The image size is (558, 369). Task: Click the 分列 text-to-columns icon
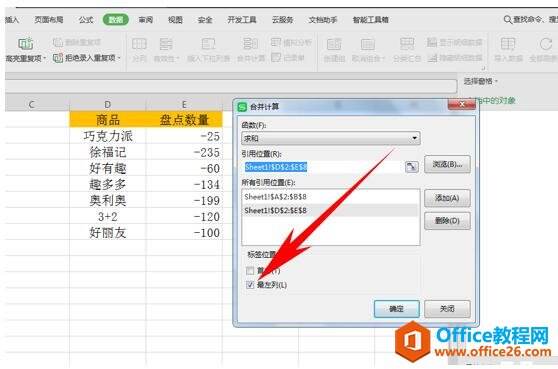(139, 44)
